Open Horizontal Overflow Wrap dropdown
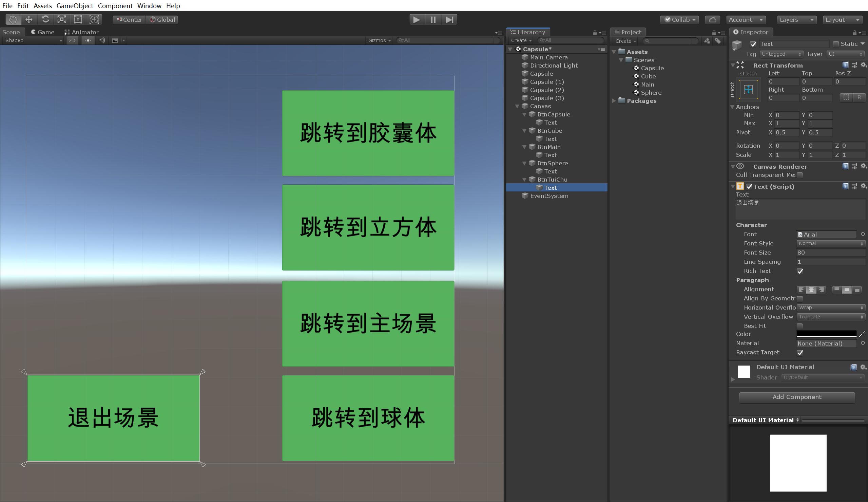This screenshot has height=502, width=868. click(x=831, y=308)
